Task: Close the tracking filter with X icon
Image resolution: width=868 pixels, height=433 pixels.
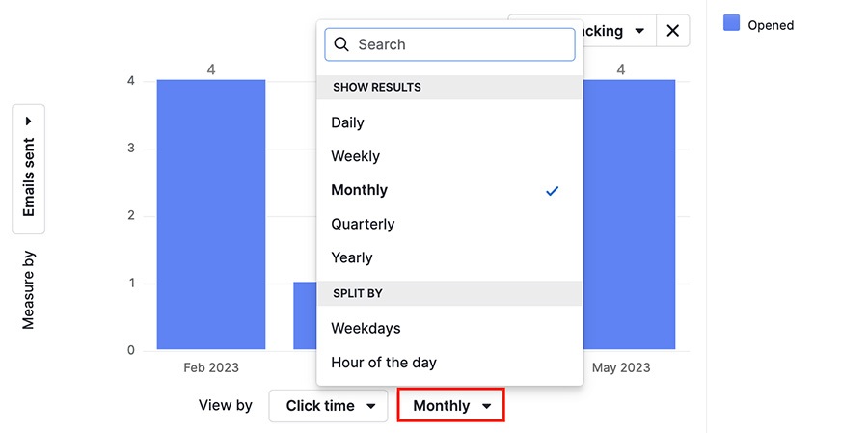Action: (x=672, y=31)
